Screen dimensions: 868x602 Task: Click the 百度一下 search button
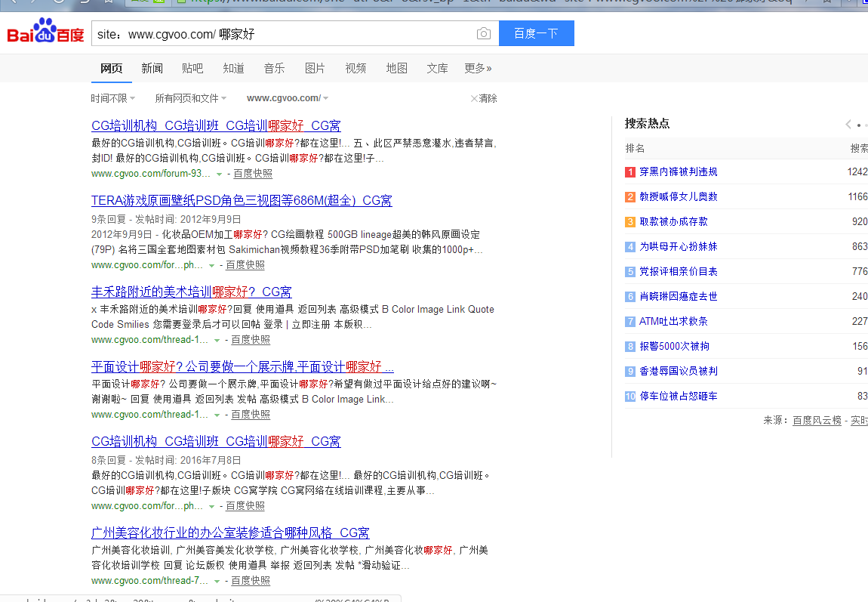point(536,33)
